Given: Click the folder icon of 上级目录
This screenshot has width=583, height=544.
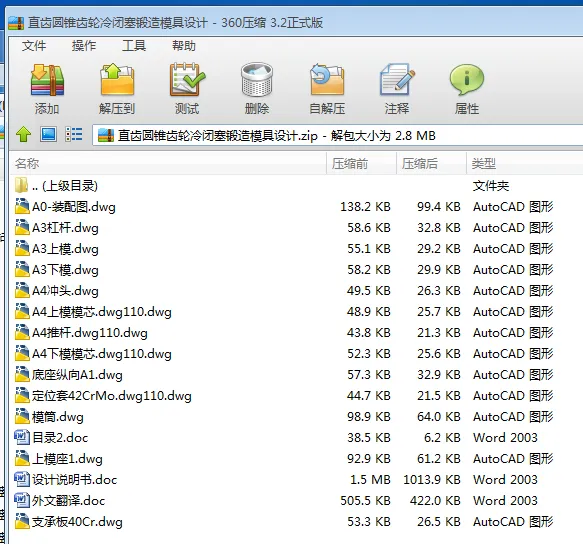Looking at the screenshot, I should [x=21, y=185].
